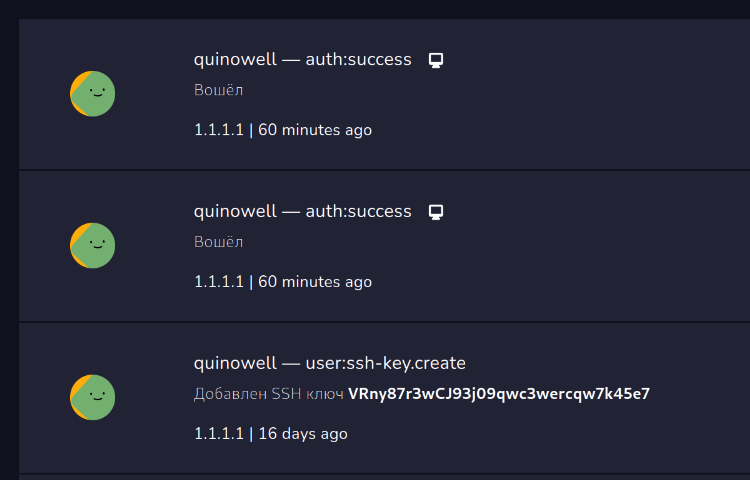Image resolution: width=750 pixels, height=480 pixels.
Task: Click the "Вошёл" description in the second entry
Action: pos(219,242)
